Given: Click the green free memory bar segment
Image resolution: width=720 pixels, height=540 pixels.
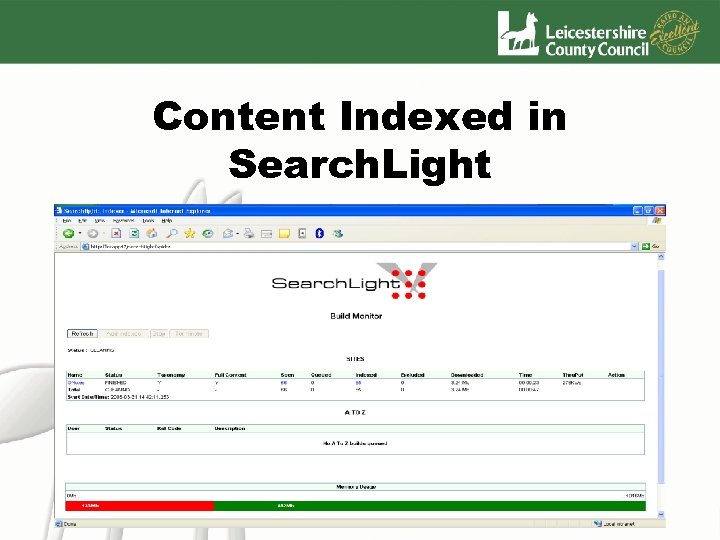Looking at the screenshot, I should tap(430, 506).
